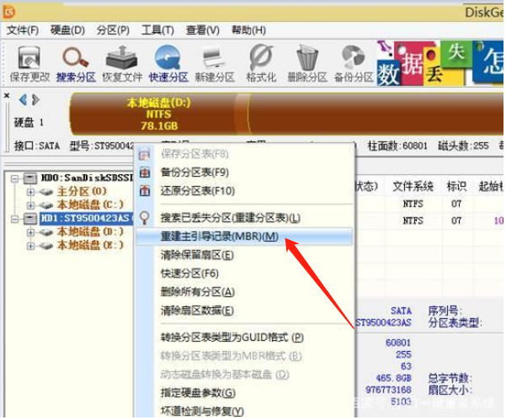Click the HD0 SanDisk disk drive icon

(30, 178)
